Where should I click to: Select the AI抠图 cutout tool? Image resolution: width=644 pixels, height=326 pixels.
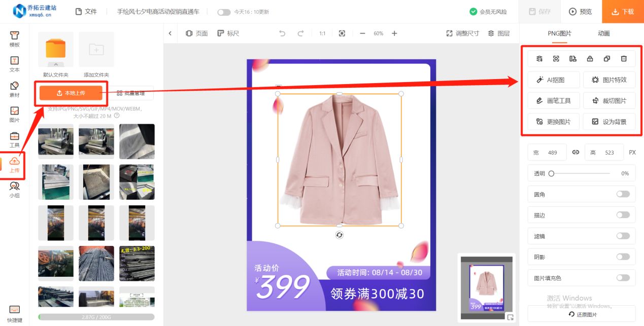[x=554, y=80]
